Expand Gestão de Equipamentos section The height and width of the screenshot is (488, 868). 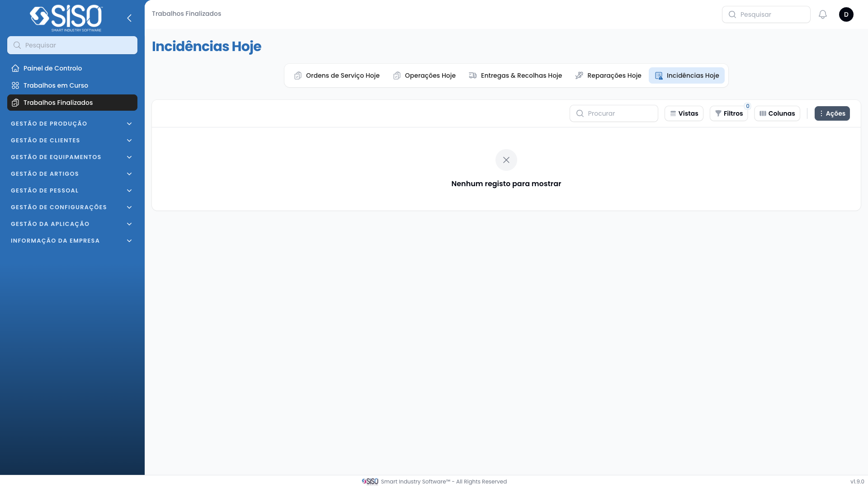coord(72,157)
